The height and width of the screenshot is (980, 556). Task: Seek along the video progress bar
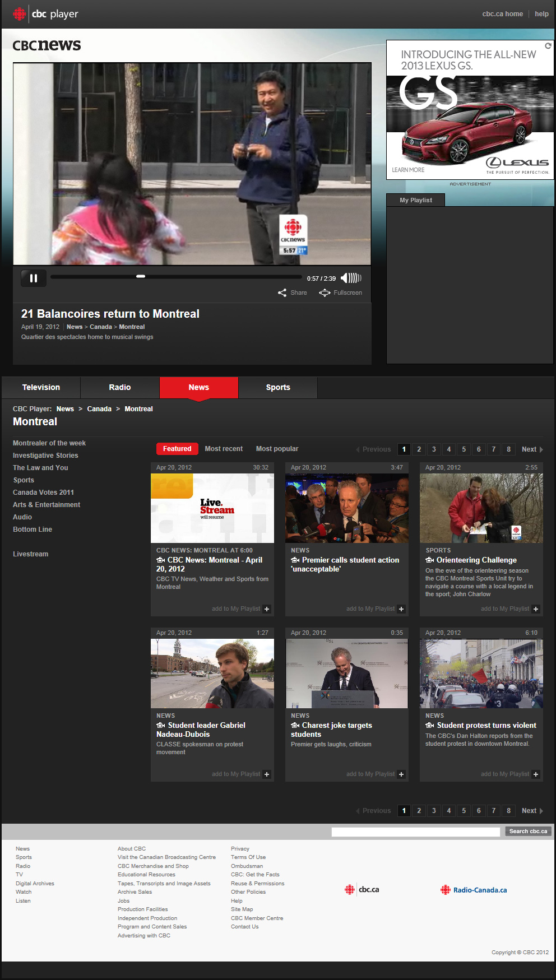coord(176,276)
